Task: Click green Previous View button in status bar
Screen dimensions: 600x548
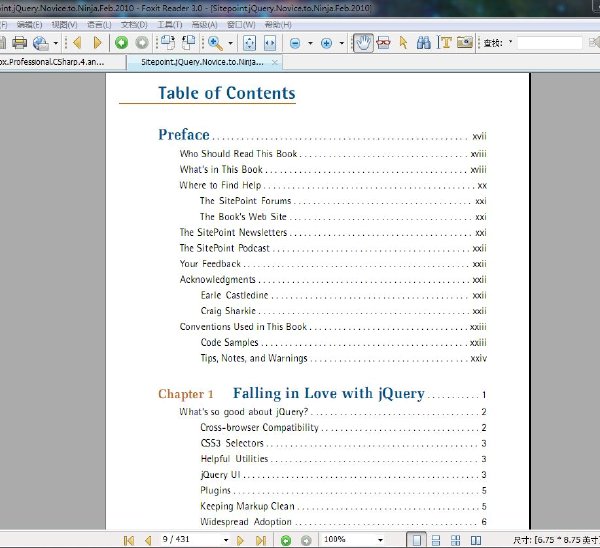Action: (x=286, y=540)
